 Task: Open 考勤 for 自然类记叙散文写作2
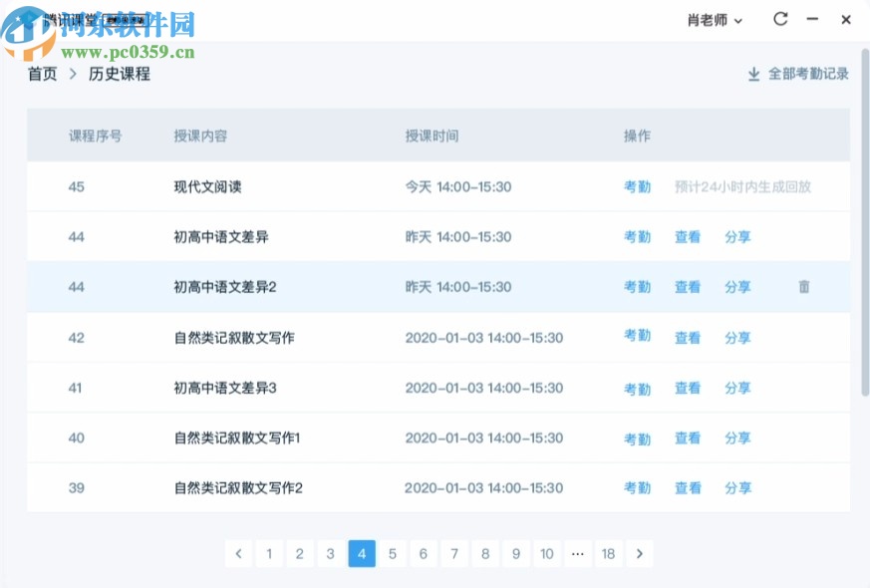(637, 488)
